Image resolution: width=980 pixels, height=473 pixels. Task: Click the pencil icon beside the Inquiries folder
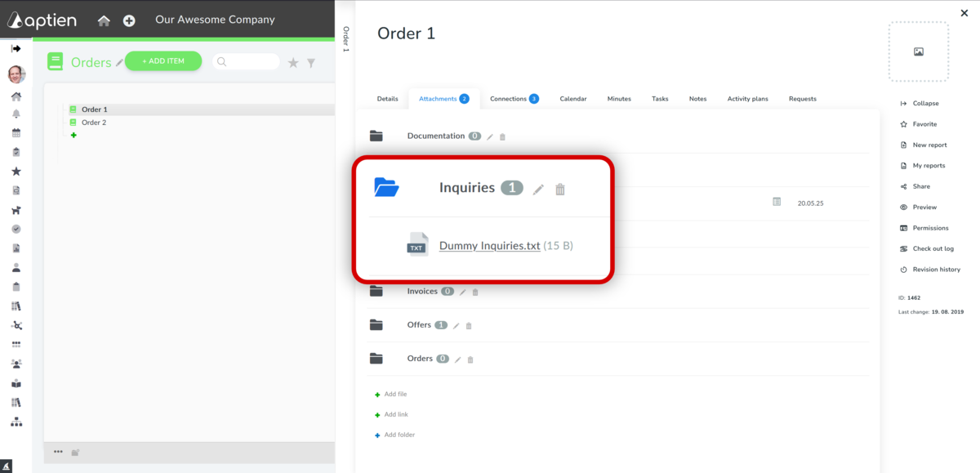coord(538,189)
